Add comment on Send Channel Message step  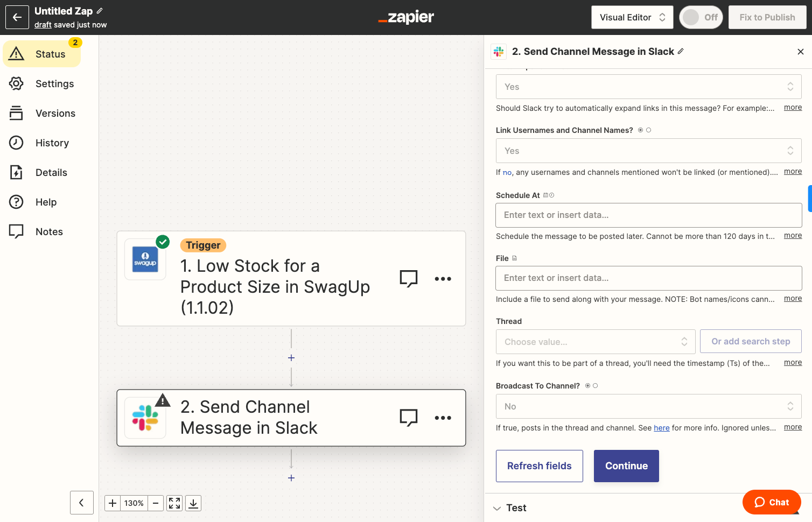tap(409, 418)
